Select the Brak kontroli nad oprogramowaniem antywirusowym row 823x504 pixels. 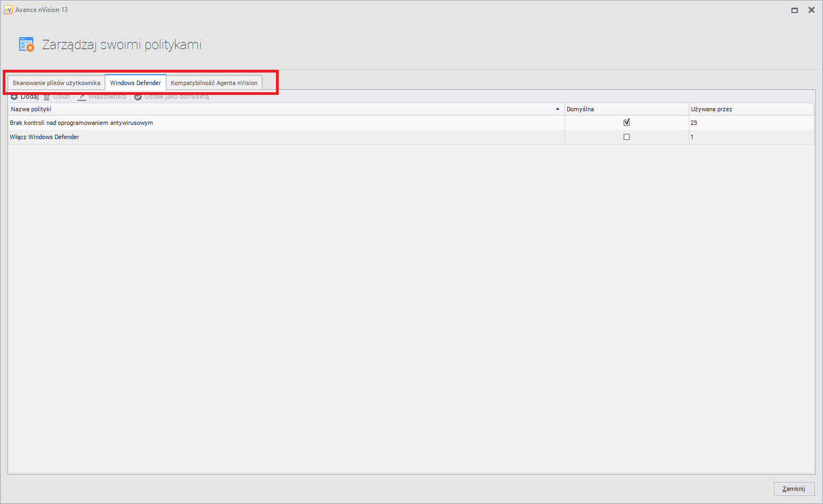[81, 123]
